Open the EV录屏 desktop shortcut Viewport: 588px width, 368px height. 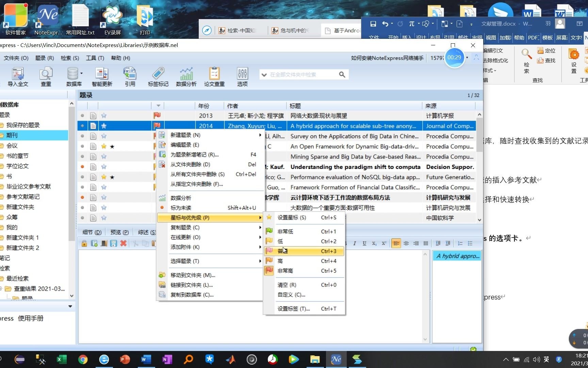pyautogui.click(x=113, y=19)
